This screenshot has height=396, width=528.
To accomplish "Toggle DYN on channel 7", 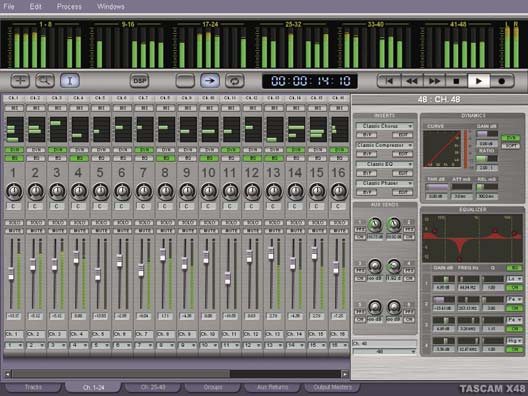I will 144,150.
